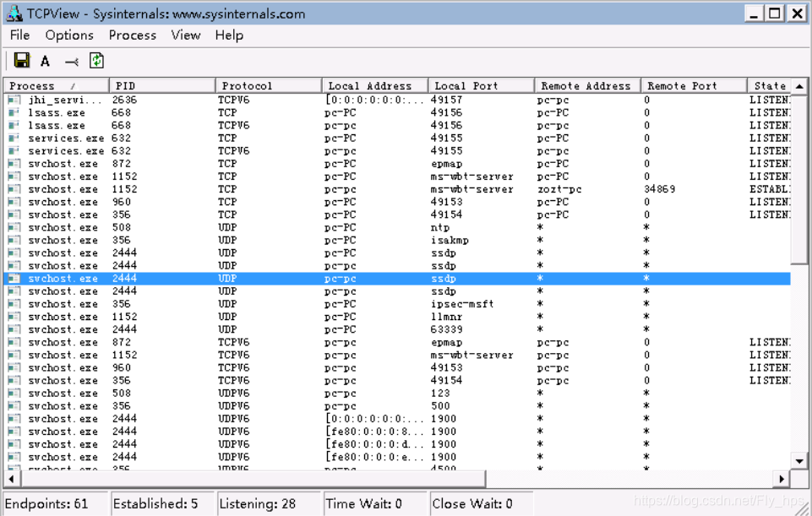Click icon of svchost.exe epmap TCP row
The height and width of the screenshot is (516, 812).
click(x=14, y=164)
